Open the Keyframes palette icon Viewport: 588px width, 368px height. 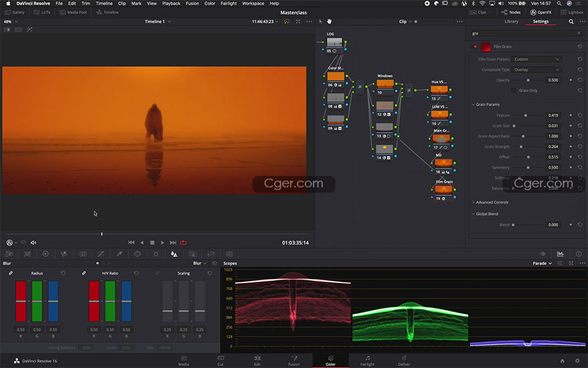543,254
